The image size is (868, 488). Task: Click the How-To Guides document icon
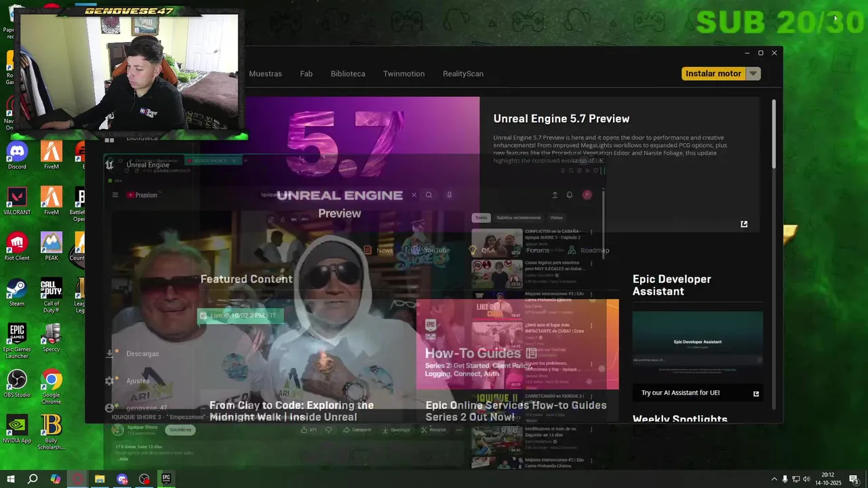(532, 353)
